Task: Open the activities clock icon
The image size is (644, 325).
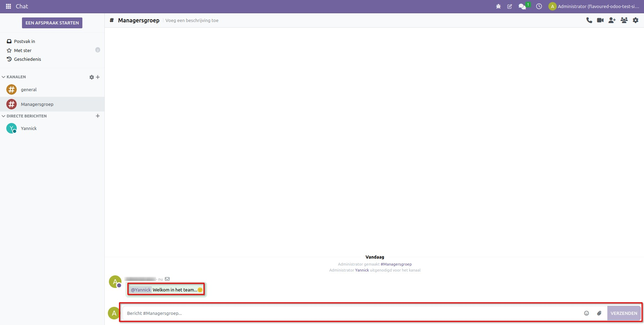Action: (x=539, y=6)
